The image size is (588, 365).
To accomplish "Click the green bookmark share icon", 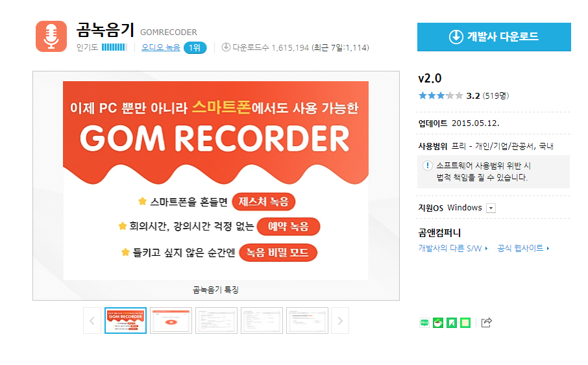I will (452, 323).
